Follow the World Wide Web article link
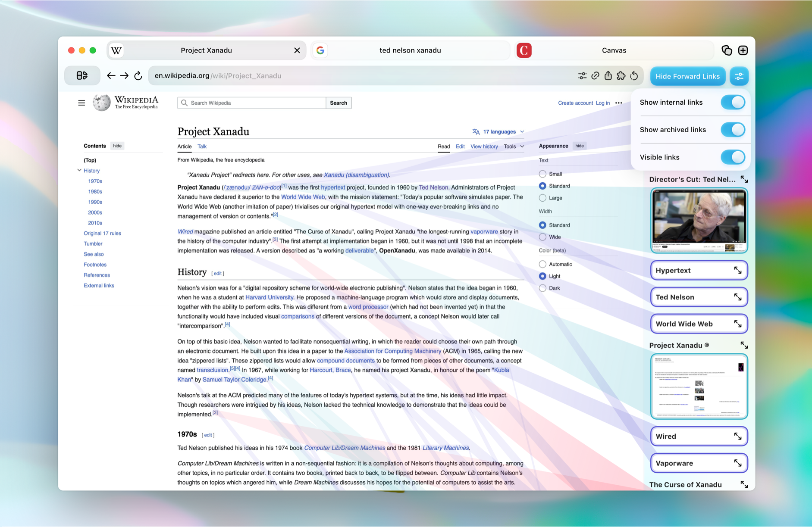Screen dimensions: 812x527 coord(303,197)
